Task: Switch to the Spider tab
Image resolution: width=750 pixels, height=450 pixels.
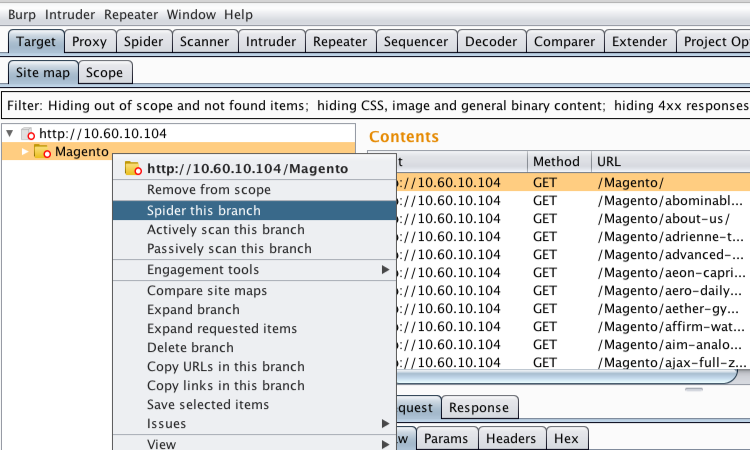Action: point(143,42)
